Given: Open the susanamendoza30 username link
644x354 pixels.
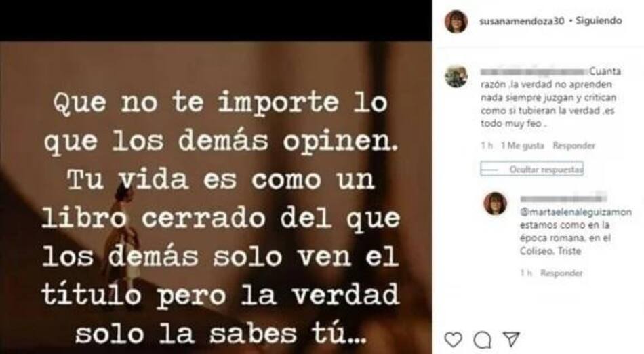Looking at the screenshot, I should pyautogui.click(x=521, y=21).
